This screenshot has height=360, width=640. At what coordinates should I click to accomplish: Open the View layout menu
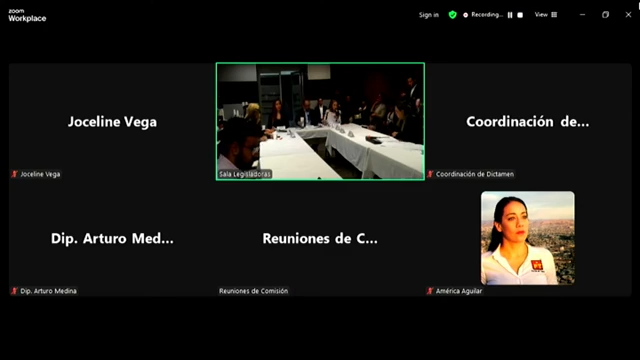546,15
